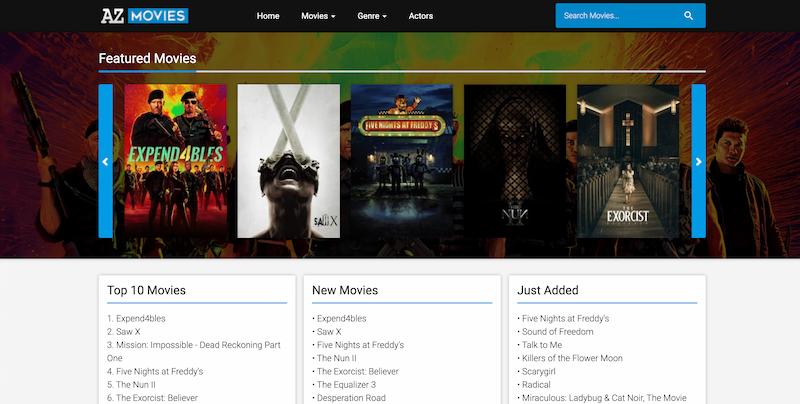Click the AZ Movies logo
The height and width of the screenshot is (404, 800).
[x=144, y=16]
